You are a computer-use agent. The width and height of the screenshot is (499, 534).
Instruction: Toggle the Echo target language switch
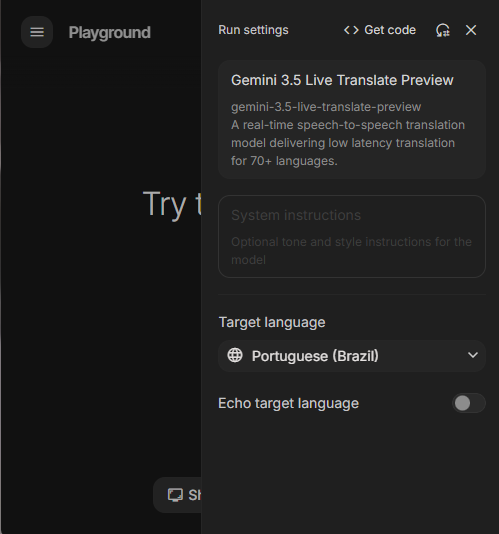(x=469, y=403)
